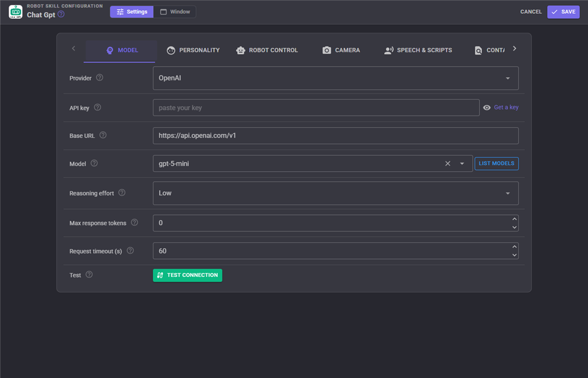Click the Robot Skill Configuration header text
The height and width of the screenshot is (378, 588).
click(x=65, y=6)
